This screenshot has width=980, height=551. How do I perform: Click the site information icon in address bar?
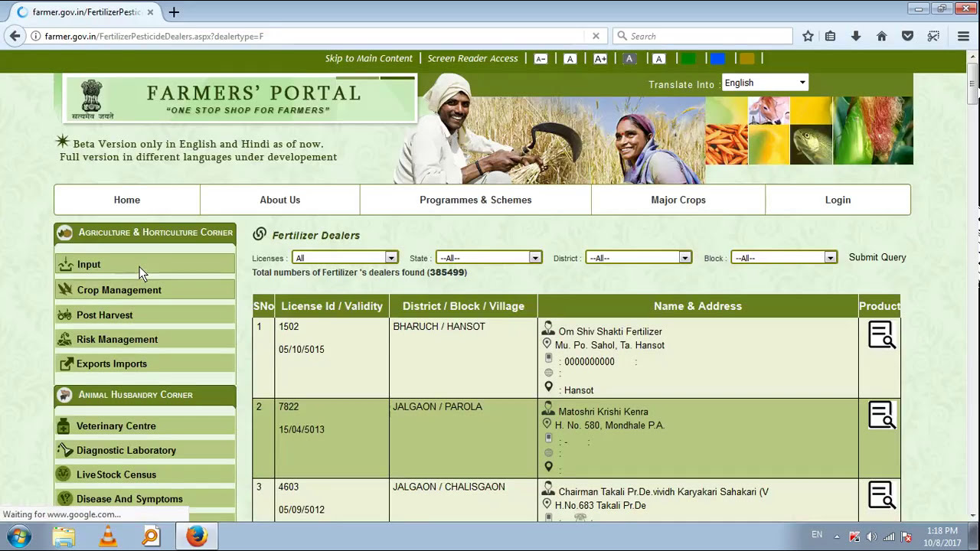pos(35,36)
